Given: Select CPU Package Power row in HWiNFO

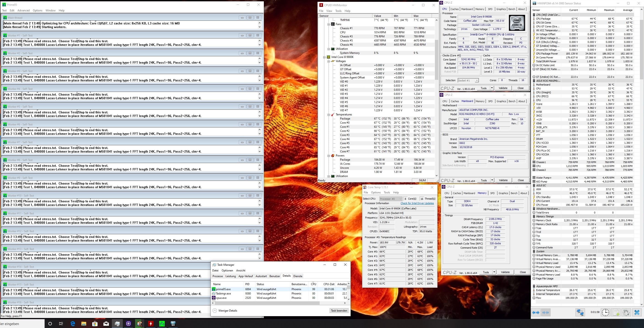Looking at the screenshot, I should tap(583, 54).
